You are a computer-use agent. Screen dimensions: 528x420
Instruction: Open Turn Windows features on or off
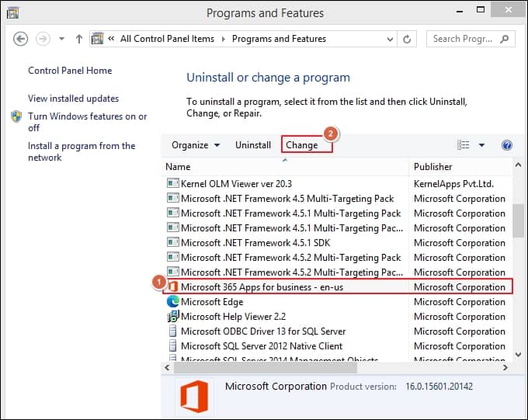[87, 122]
